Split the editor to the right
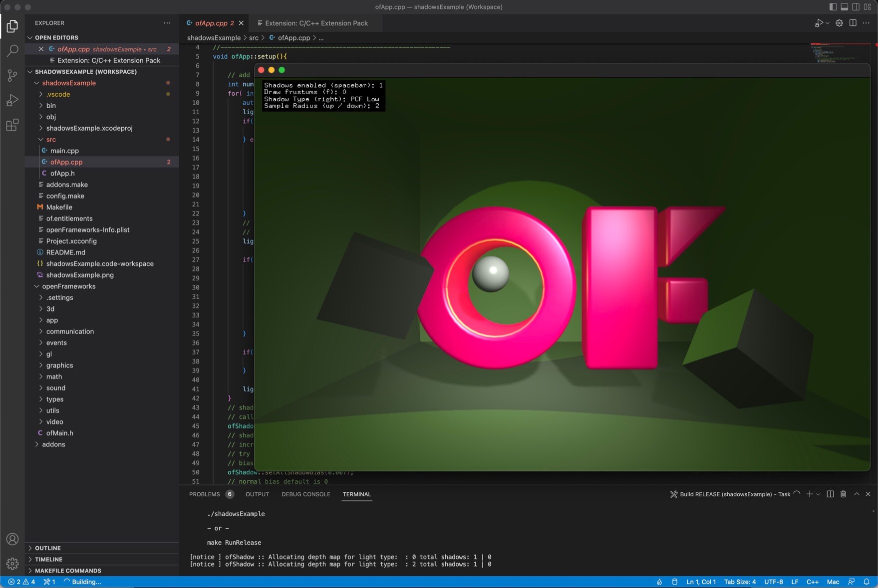The width and height of the screenshot is (878, 588). (853, 23)
